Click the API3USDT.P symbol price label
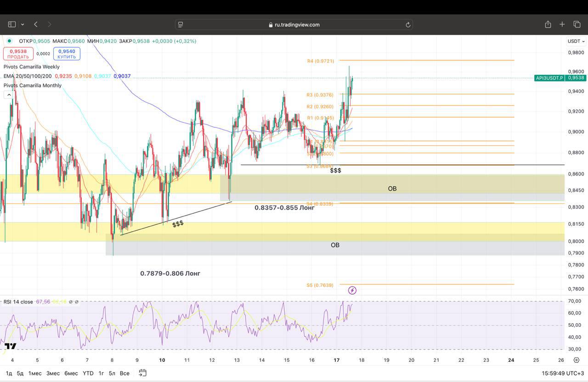The image size is (588, 382). (x=549, y=78)
